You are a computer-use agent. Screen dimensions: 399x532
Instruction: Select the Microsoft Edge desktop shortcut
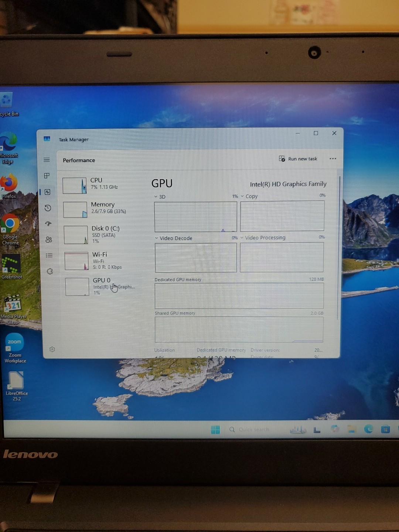8,148
